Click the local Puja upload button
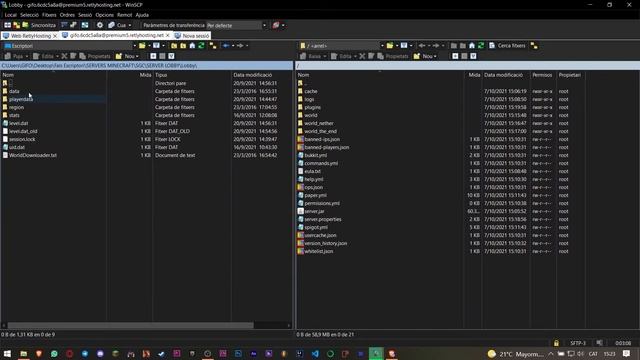This screenshot has height=360, width=640. 14,56
